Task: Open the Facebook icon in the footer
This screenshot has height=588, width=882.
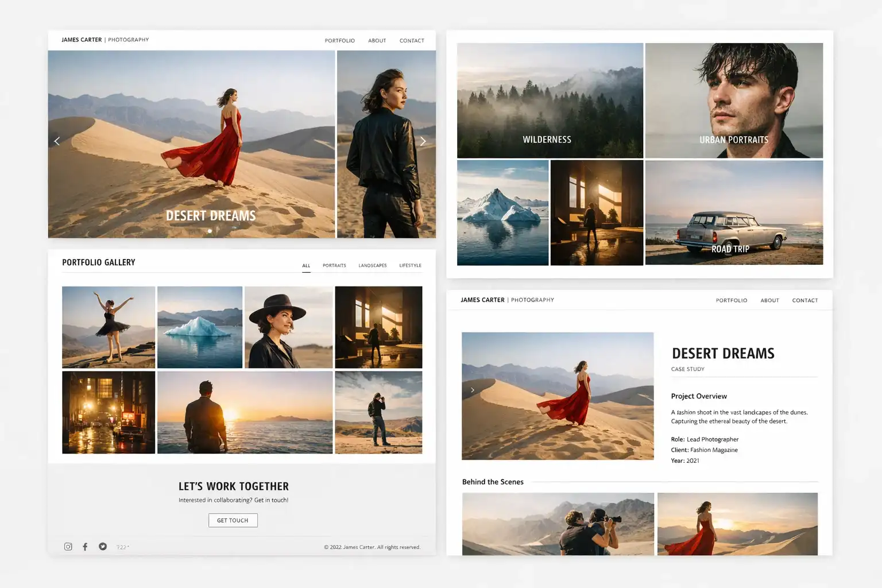Action: (x=85, y=547)
